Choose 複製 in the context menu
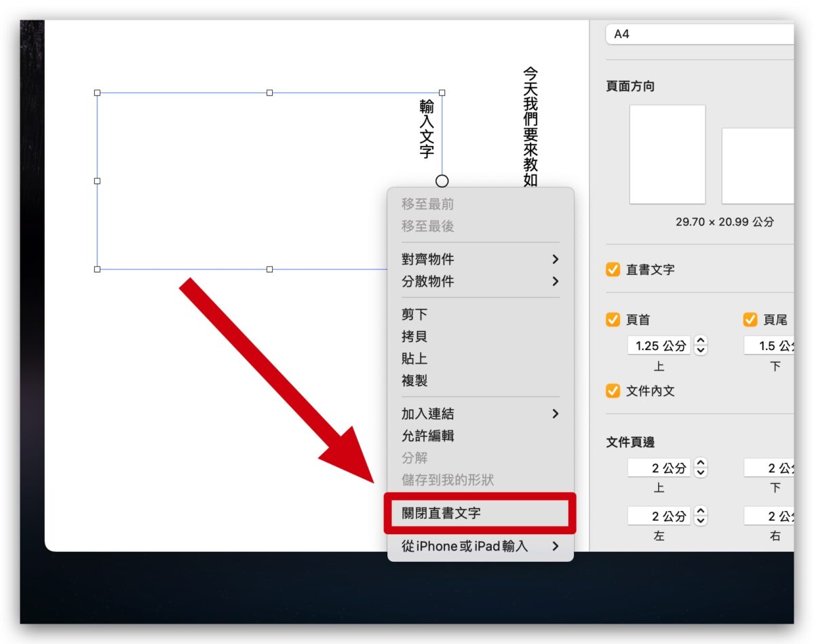Screen dimensions: 814x644 480,381
